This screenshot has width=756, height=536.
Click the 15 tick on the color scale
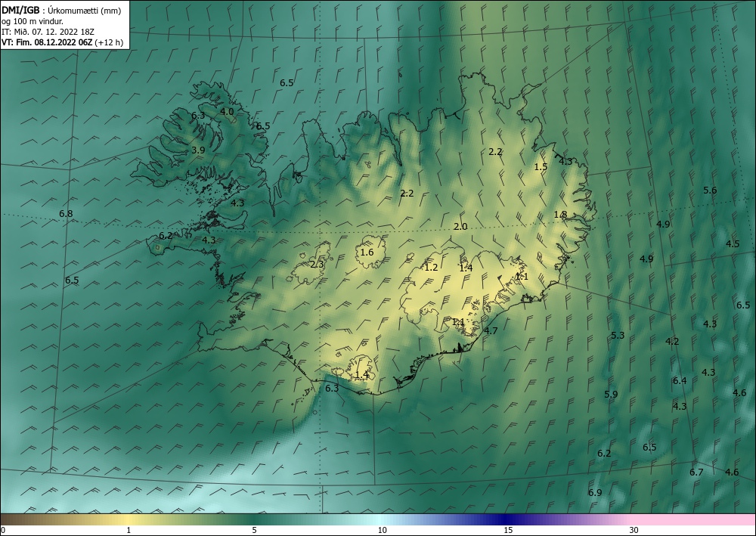pyautogui.click(x=508, y=530)
